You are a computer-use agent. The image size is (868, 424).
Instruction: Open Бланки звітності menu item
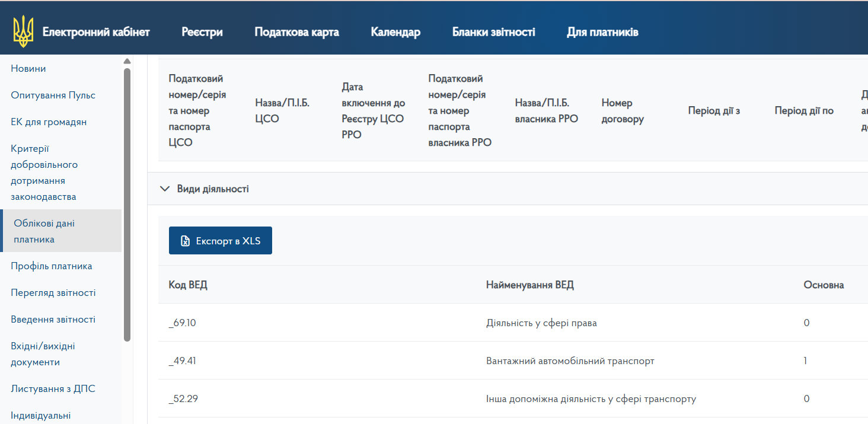point(493,32)
